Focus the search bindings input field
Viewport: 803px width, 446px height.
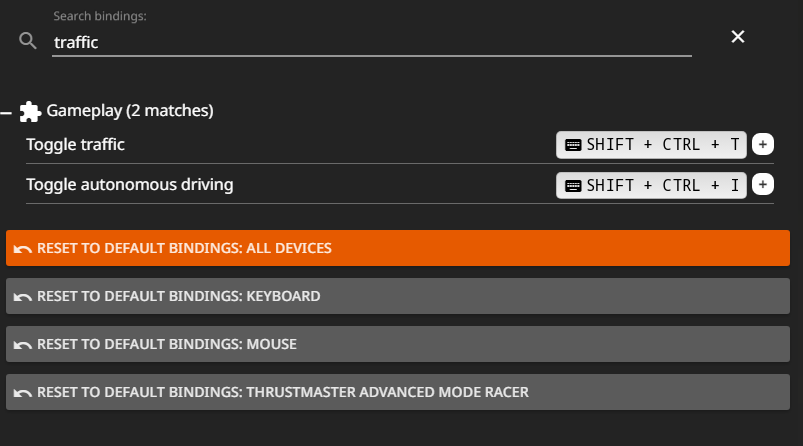click(x=370, y=42)
